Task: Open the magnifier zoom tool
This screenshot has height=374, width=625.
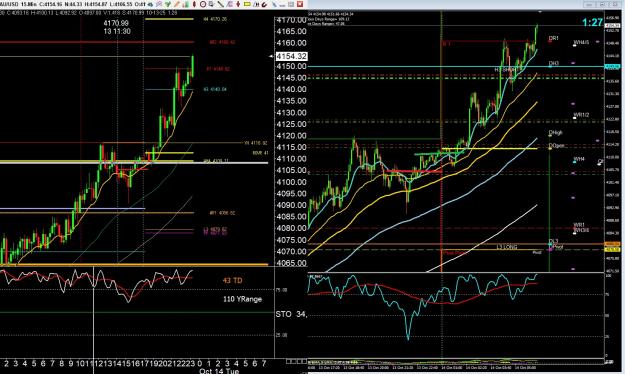Action: [211, 4]
